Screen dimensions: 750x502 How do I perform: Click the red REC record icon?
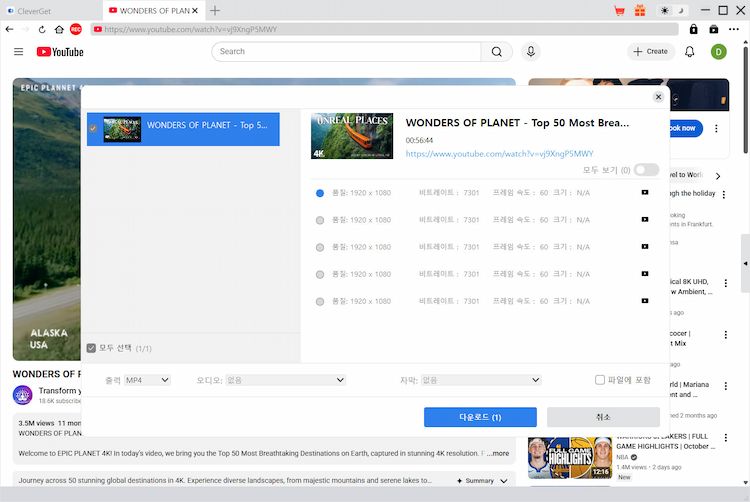tap(76, 30)
